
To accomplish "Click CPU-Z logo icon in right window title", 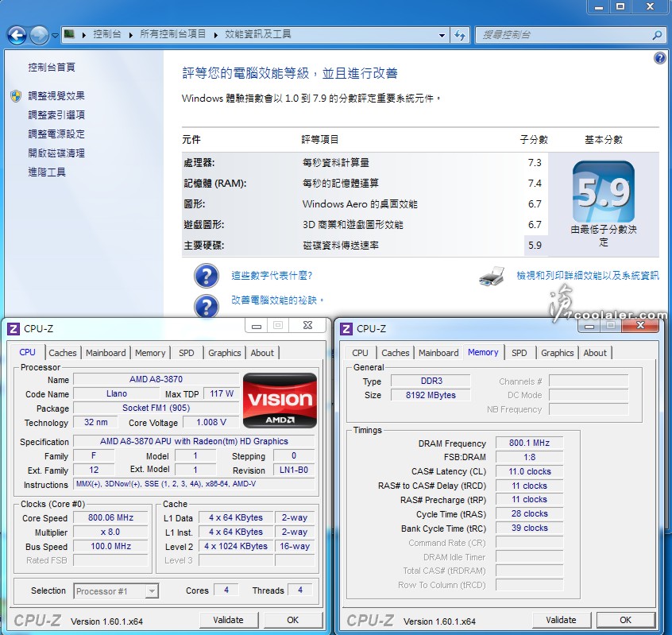I will (x=346, y=329).
